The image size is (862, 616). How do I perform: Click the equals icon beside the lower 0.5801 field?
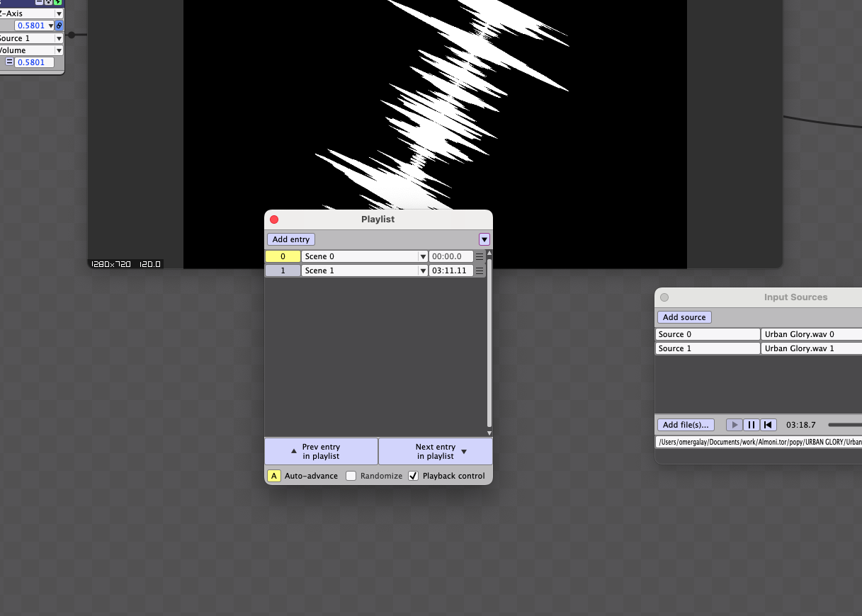pyautogui.click(x=9, y=62)
